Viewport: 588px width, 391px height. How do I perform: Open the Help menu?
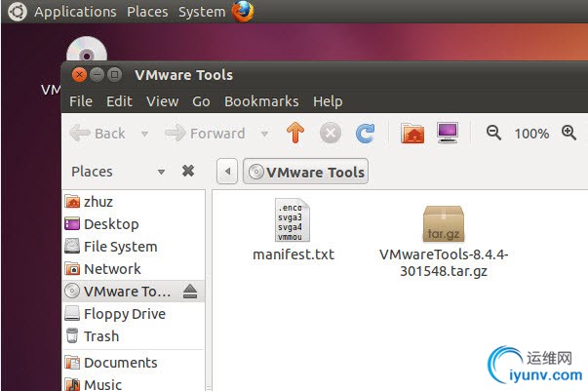328,101
